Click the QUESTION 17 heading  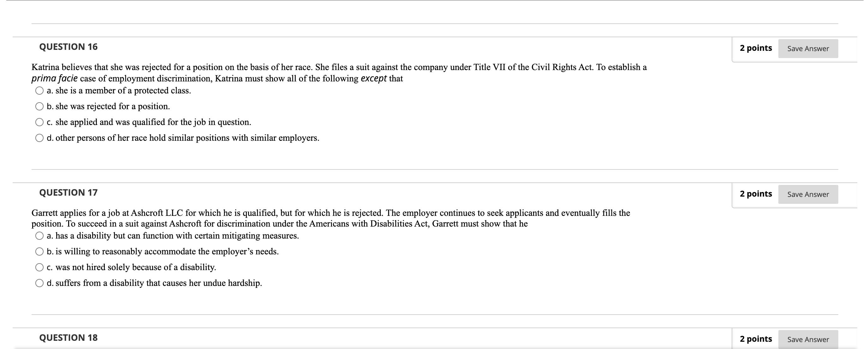pyautogui.click(x=68, y=192)
